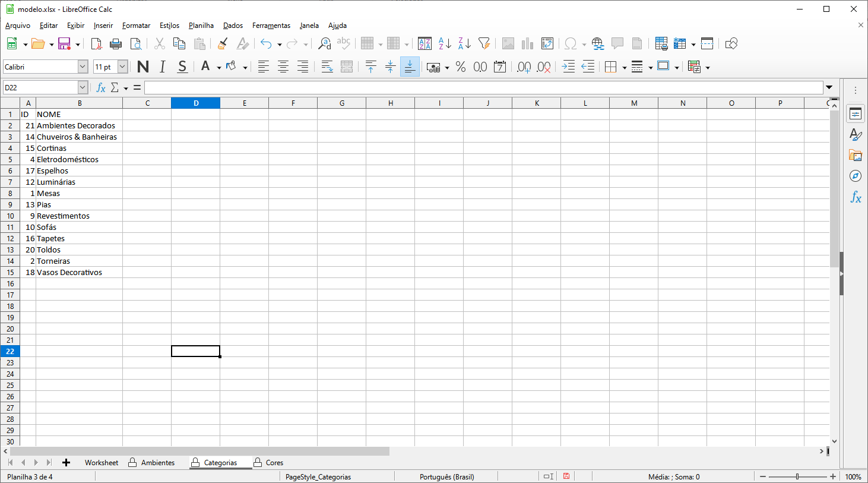Open Find and Replace
The height and width of the screenshot is (483, 868).
click(x=324, y=43)
